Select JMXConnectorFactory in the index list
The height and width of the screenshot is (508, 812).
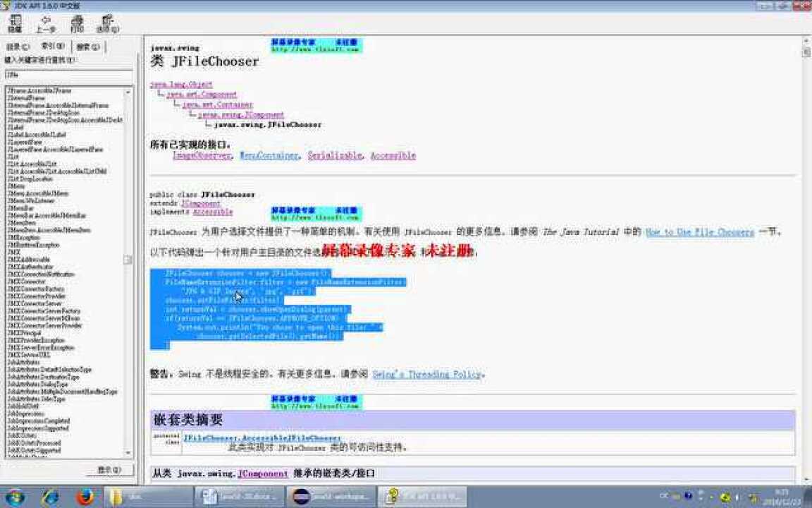36,289
